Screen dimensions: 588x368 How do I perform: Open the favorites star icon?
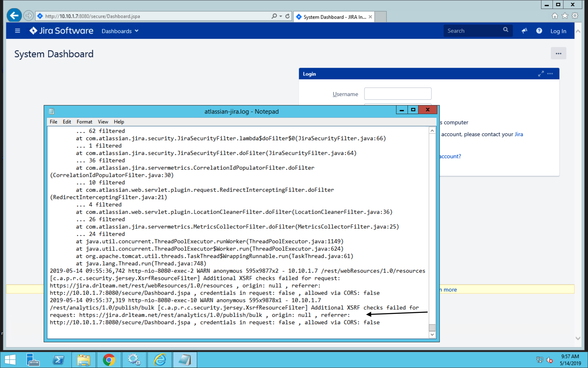pos(565,16)
